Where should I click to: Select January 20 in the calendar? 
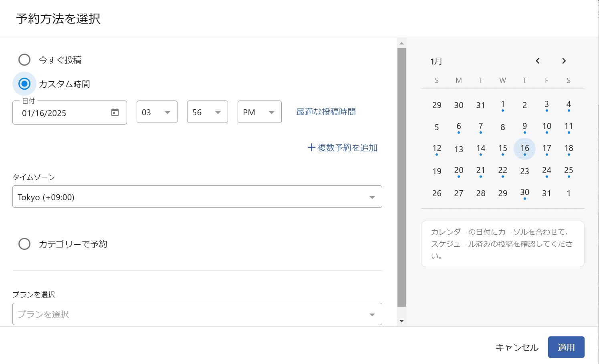coord(459,171)
